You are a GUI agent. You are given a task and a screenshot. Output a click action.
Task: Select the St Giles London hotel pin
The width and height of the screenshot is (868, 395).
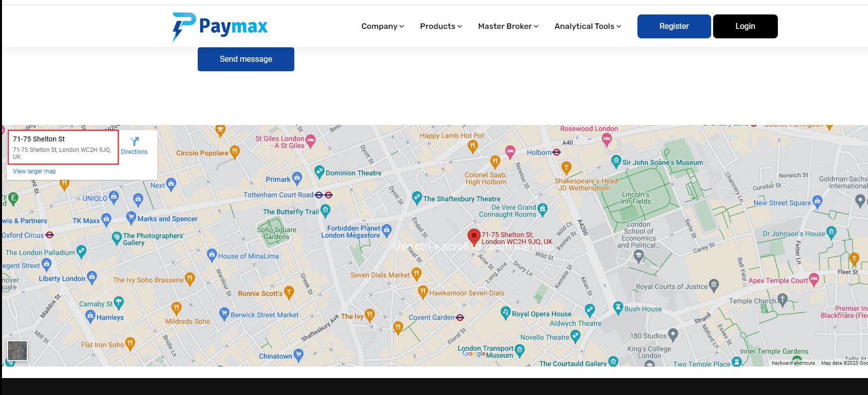click(x=310, y=140)
